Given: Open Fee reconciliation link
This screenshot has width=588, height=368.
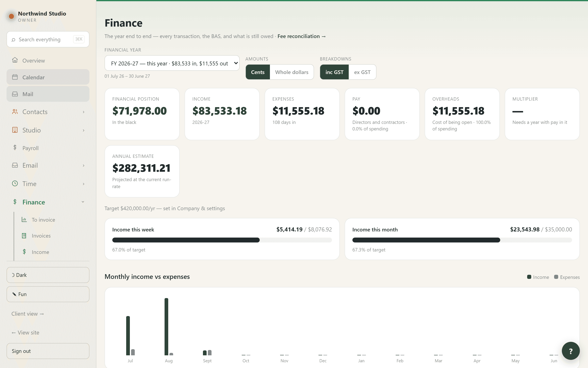Looking at the screenshot, I should (x=301, y=36).
